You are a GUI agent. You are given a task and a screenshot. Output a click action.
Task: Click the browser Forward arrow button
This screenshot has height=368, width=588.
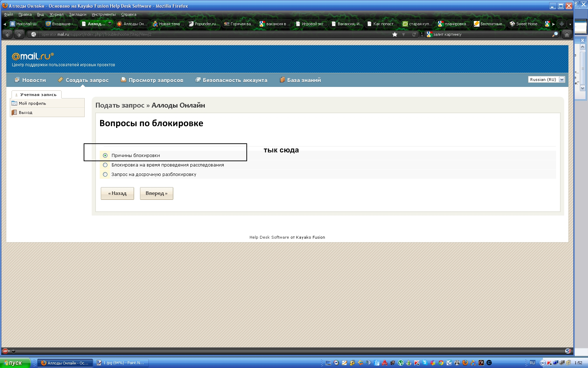pyautogui.click(x=19, y=34)
